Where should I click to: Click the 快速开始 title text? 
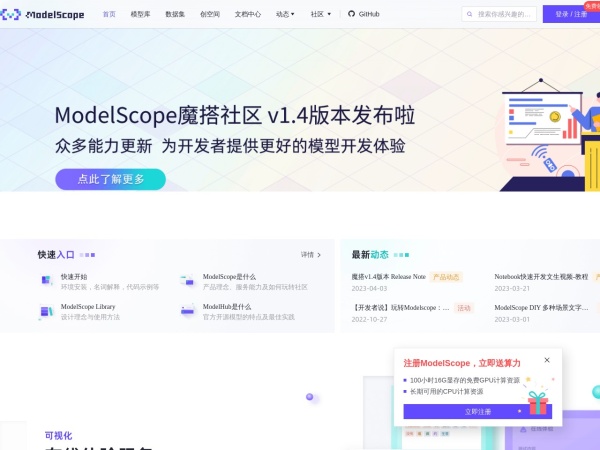(74, 277)
